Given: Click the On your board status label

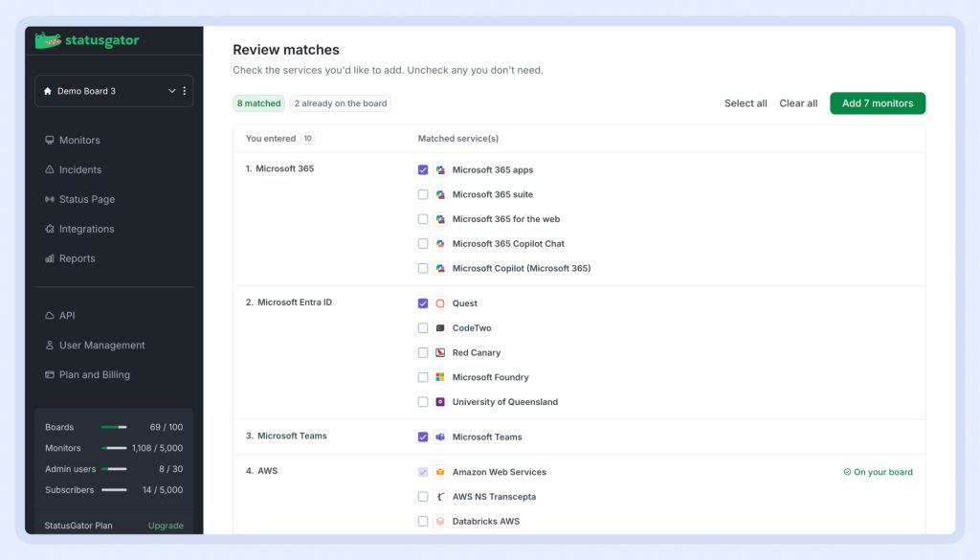Looking at the screenshot, I should (x=879, y=472).
